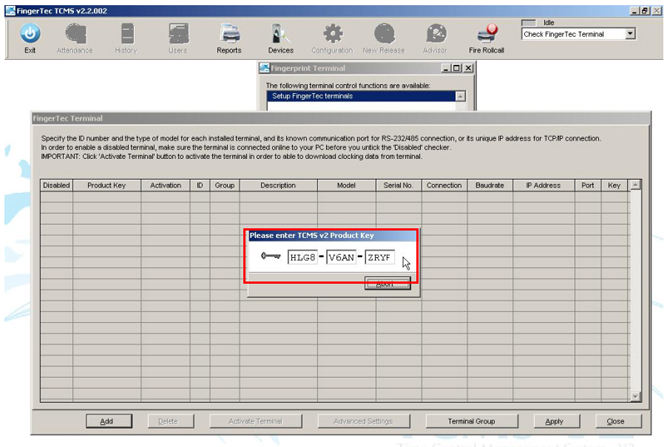Click the Activation column header
The width and height of the screenshot is (670, 447).
(x=165, y=185)
